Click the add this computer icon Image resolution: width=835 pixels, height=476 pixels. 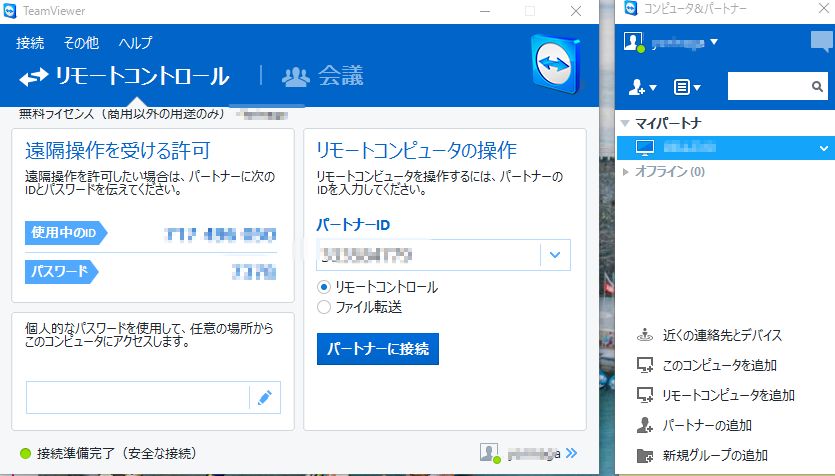[x=645, y=365]
